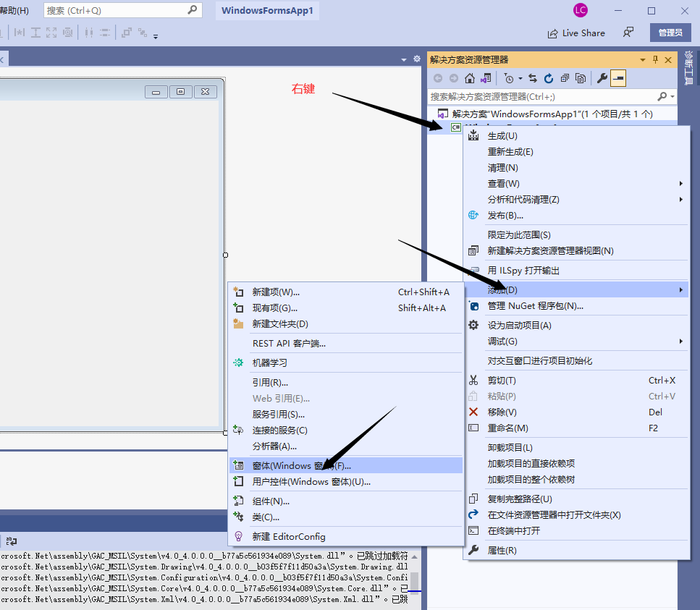Toggle Preview Selected Items button
Screen dimensions: 700x610
618,79
